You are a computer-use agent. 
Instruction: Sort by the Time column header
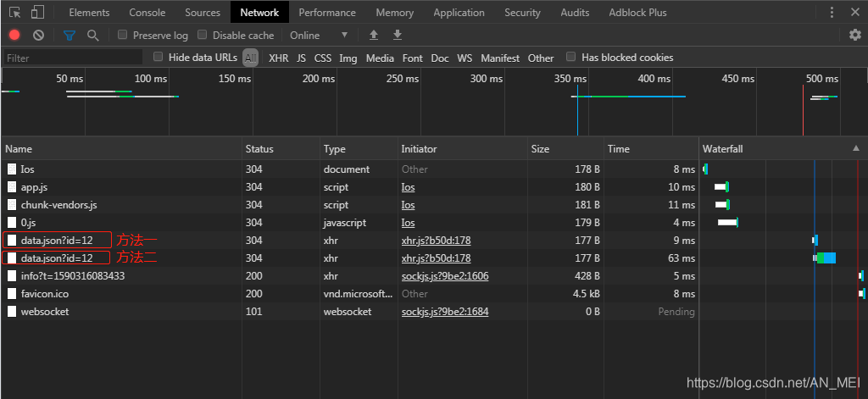651,149
